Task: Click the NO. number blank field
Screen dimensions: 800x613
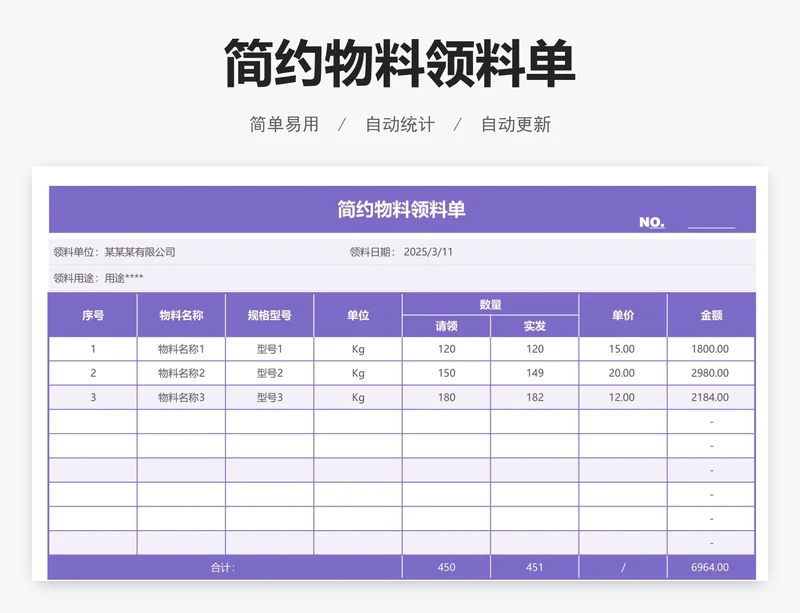Action: (x=711, y=222)
